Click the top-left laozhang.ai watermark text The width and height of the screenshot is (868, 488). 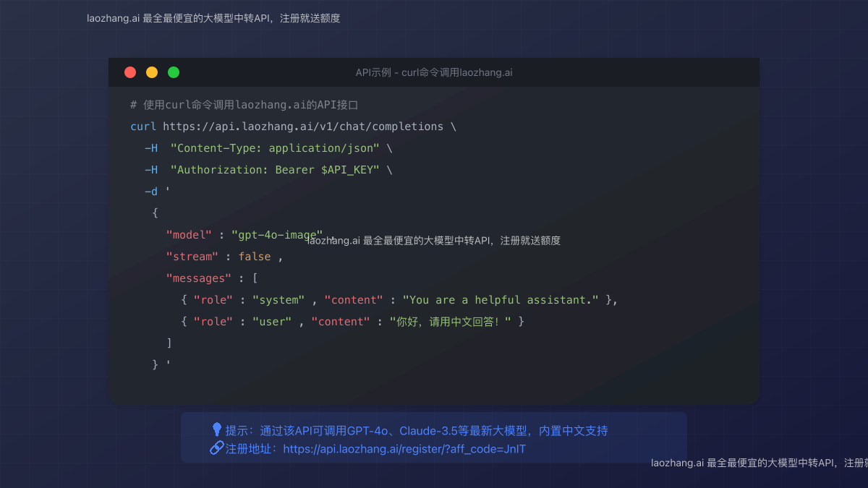[x=213, y=18]
